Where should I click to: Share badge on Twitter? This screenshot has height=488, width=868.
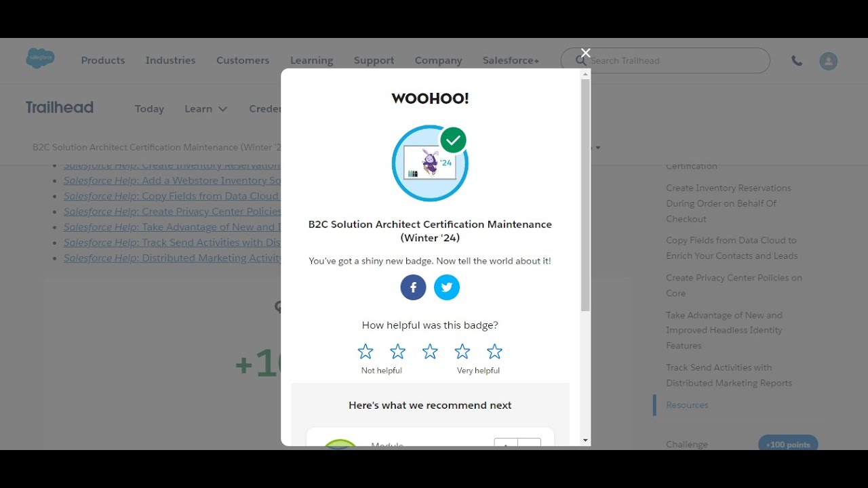point(447,287)
